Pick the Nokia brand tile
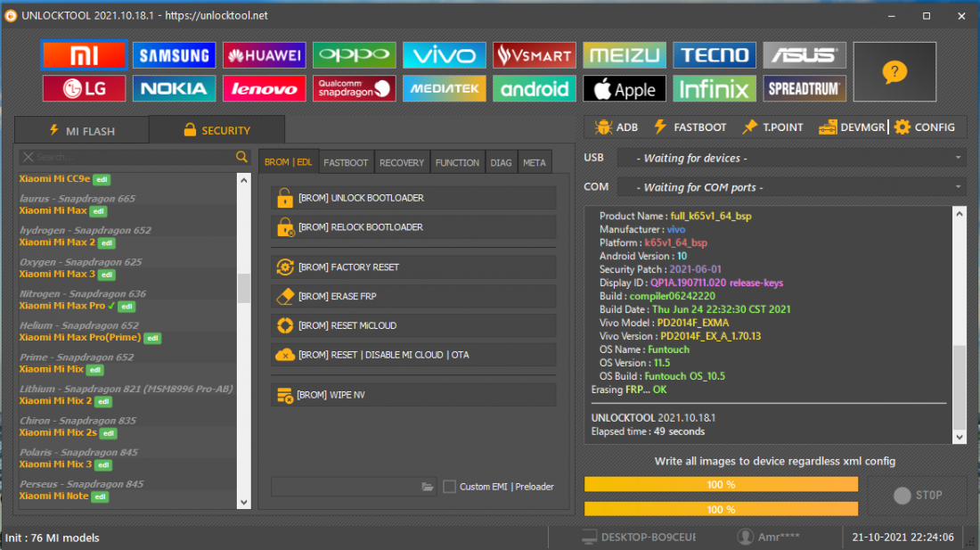 [174, 89]
